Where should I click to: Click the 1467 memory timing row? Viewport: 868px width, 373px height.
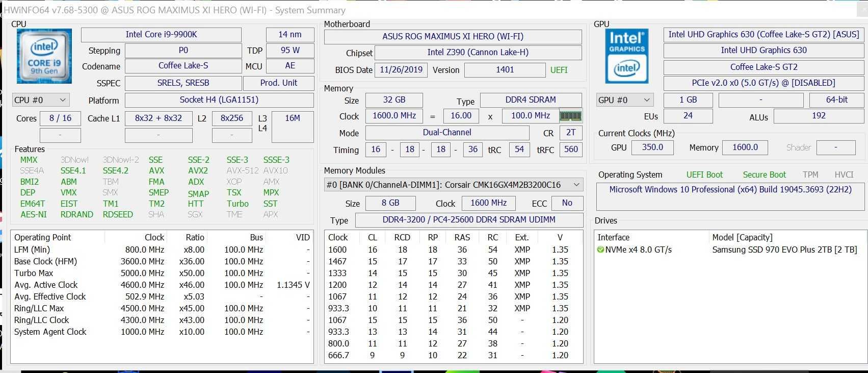[454, 262]
